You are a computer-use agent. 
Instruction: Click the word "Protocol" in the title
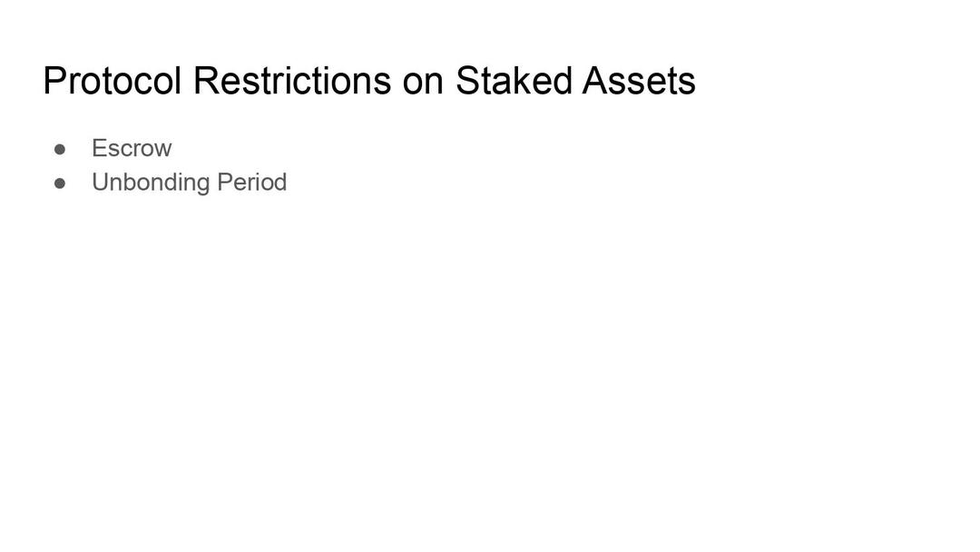click(x=112, y=81)
